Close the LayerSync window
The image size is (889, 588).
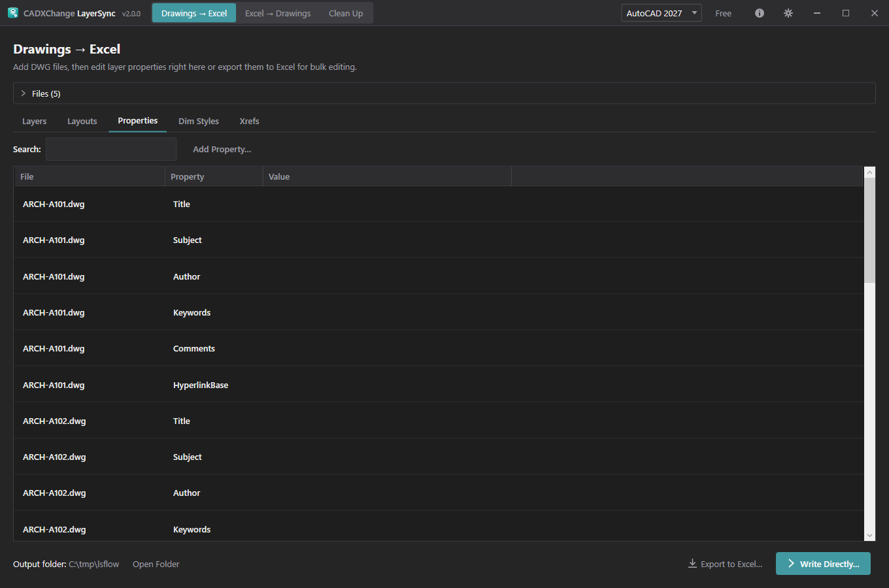tap(875, 13)
